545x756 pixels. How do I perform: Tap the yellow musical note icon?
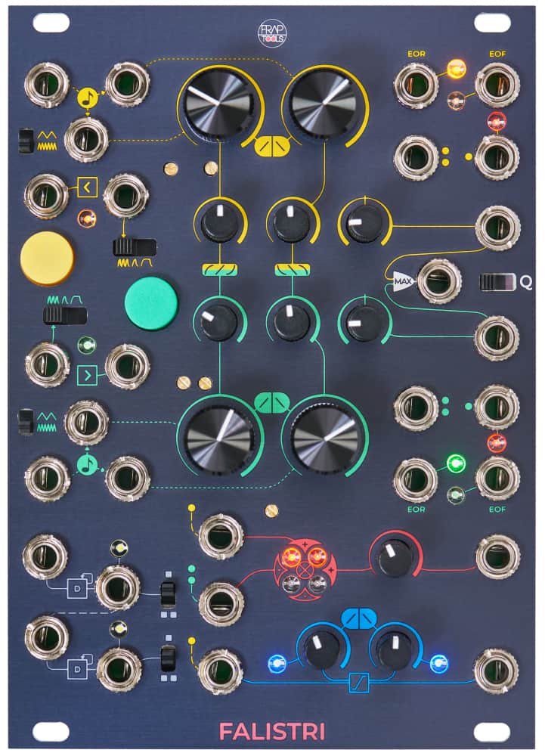[87, 98]
